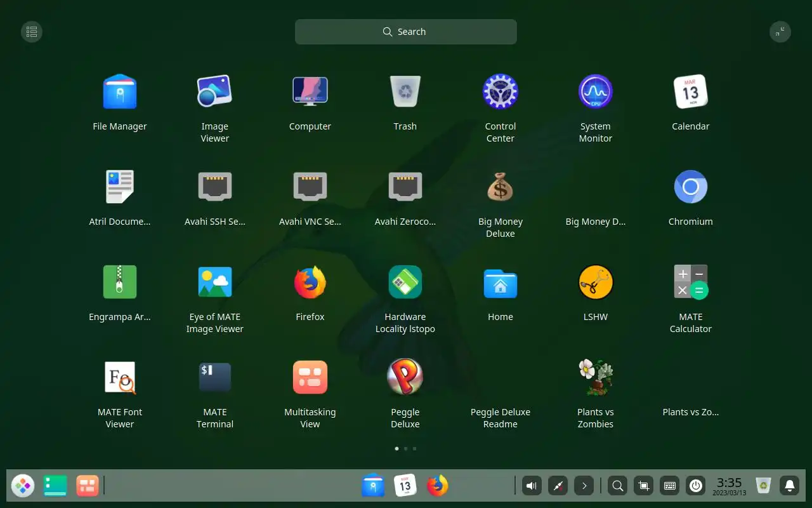Open Avahi Zeroconf Browser
Viewport: 812px width, 508px height.
coord(405,187)
